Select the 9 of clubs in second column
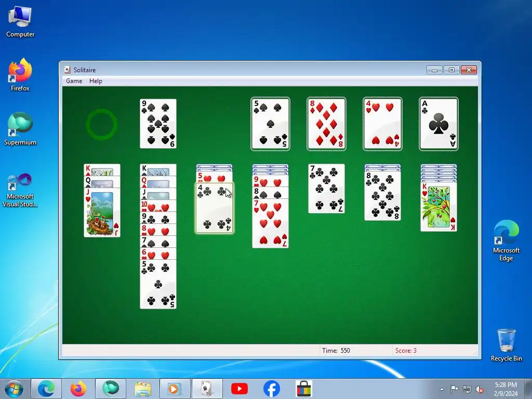The width and height of the screenshot is (532, 399). click(158, 218)
